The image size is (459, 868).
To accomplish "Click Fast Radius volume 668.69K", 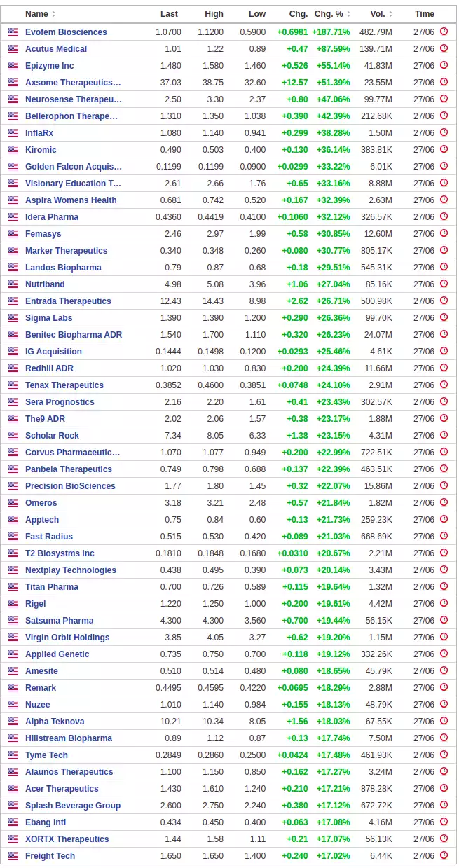I will (376, 537).
